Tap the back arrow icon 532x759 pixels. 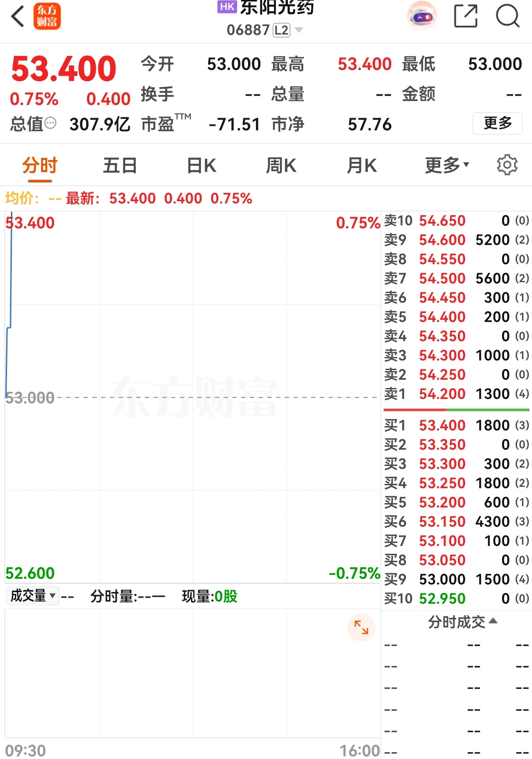tap(17, 17)
